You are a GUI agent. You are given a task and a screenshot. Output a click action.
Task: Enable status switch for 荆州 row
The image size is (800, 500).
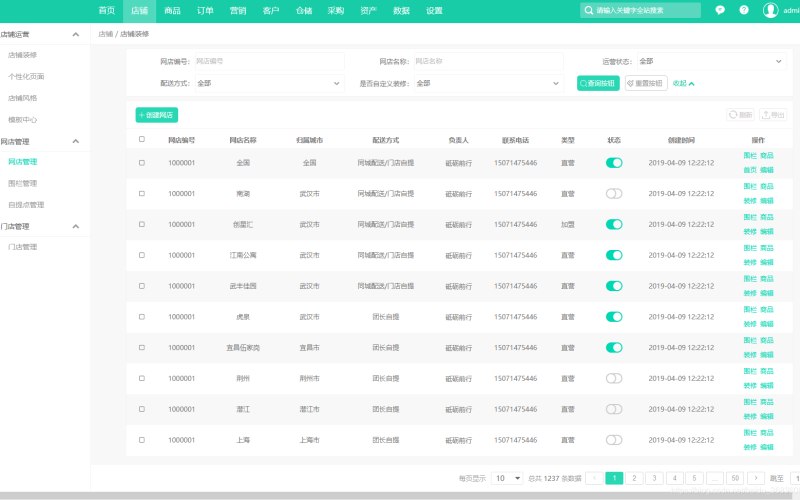(x=614, y=378)
